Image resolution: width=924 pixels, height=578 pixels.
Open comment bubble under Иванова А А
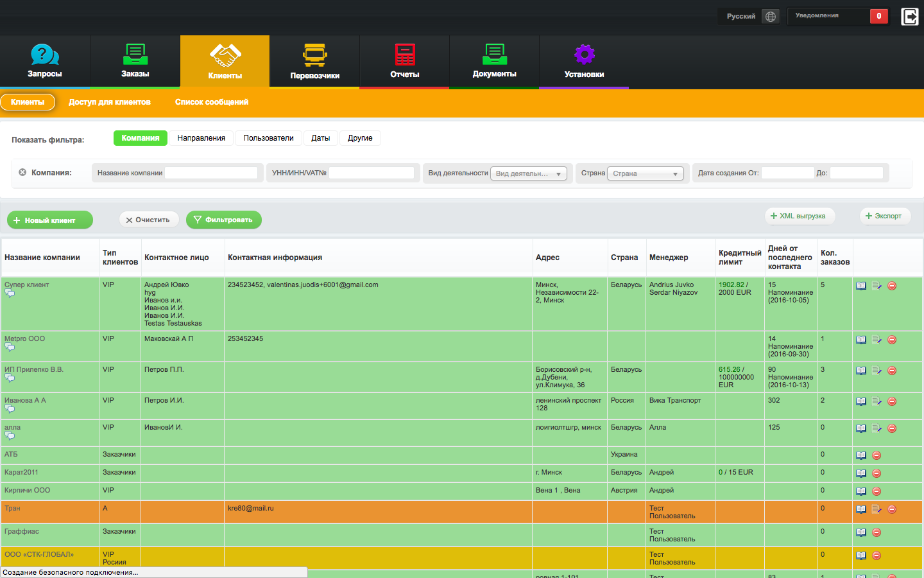10,408
